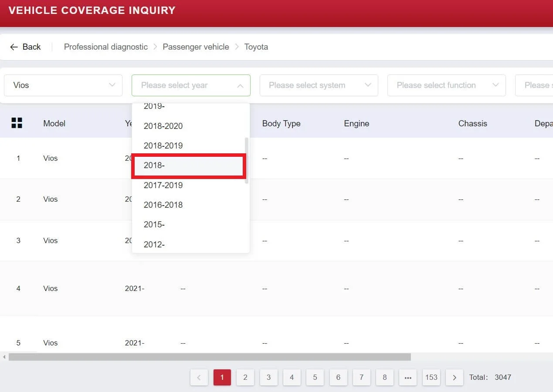Go to next page arrow in pagination

[x=454, y=378]
